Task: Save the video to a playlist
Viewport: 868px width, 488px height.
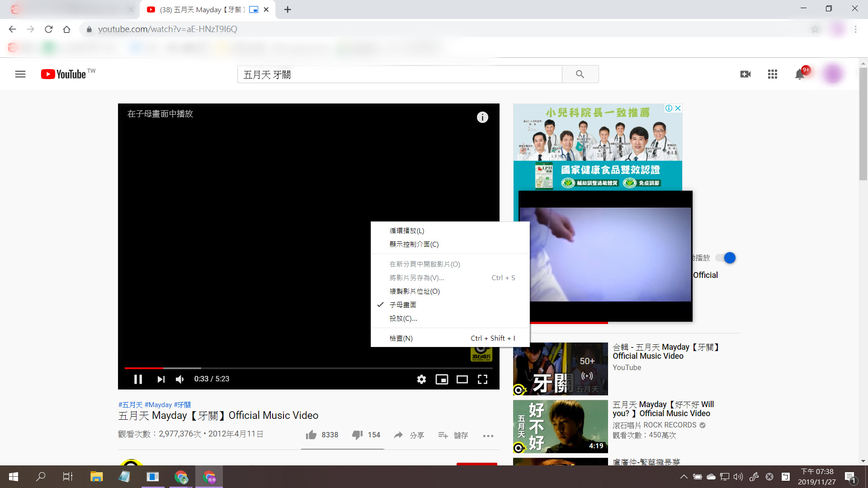Action: click(x=453, y=435)
